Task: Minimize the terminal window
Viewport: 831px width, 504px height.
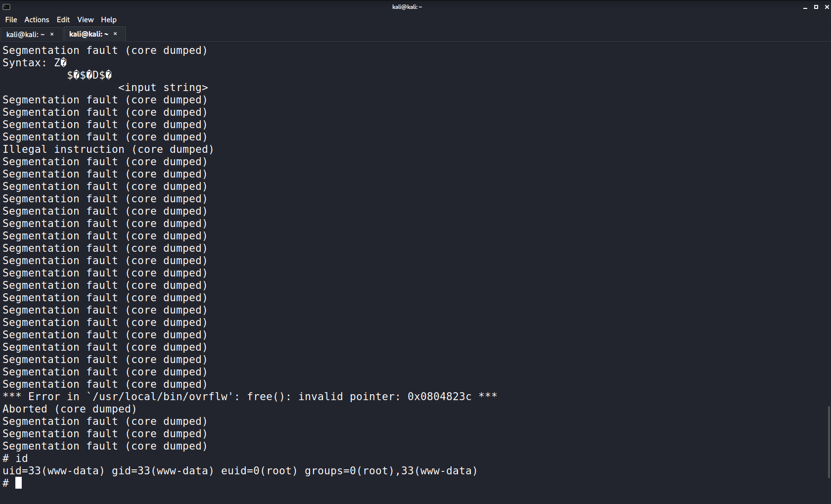Action: pyautogui.click(x=805, y=7)
